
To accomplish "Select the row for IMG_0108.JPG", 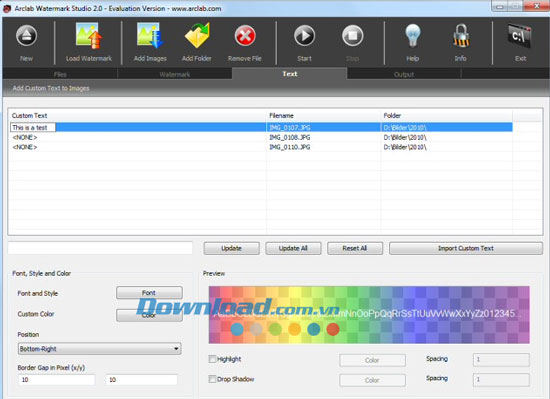I will pos(261,137).
